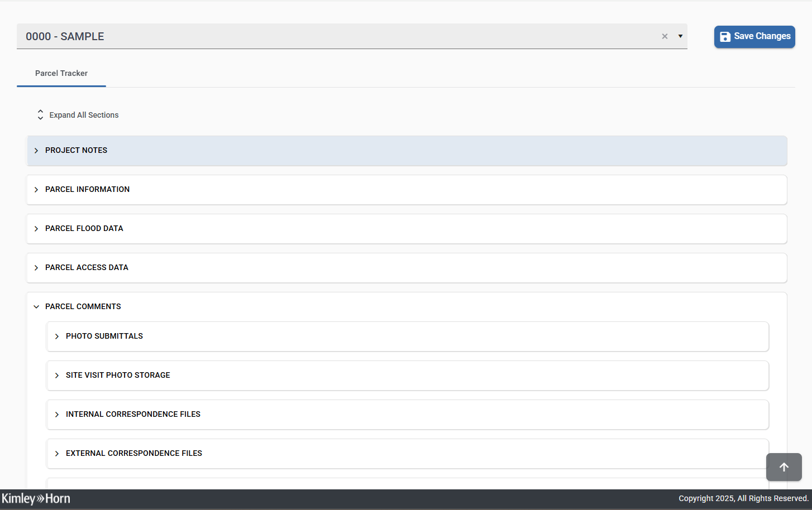Image resolution: width=812 pixels, height=510 pixels.
Task: Click the Expand All Sections icon
Action: 40,115
